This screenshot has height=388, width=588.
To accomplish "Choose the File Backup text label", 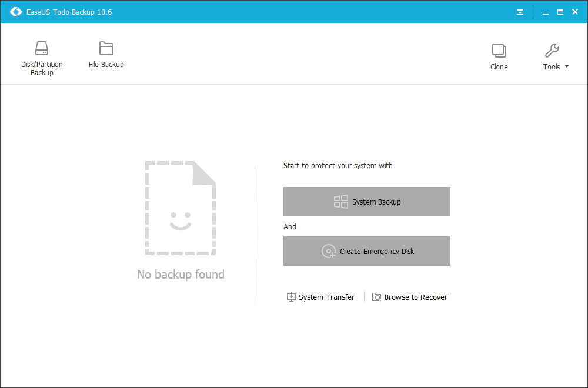I will (106, 65).
